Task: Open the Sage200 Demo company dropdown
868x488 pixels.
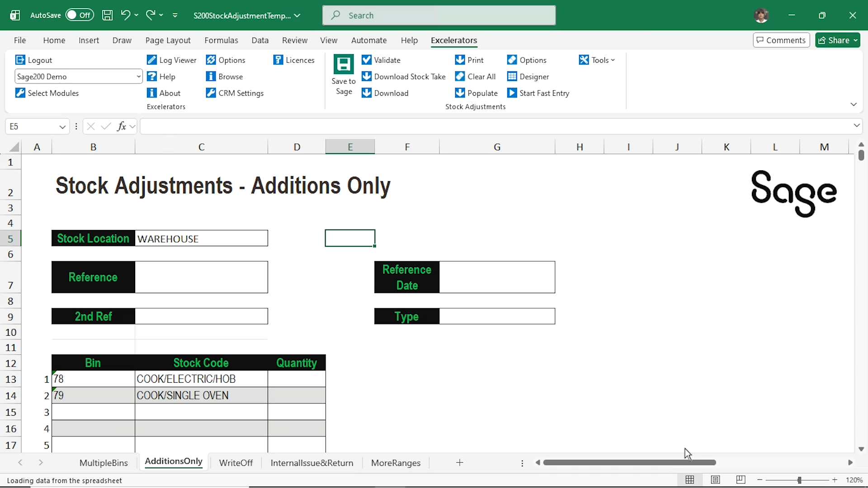Action: pyautogui.click(x=138, y=76)
